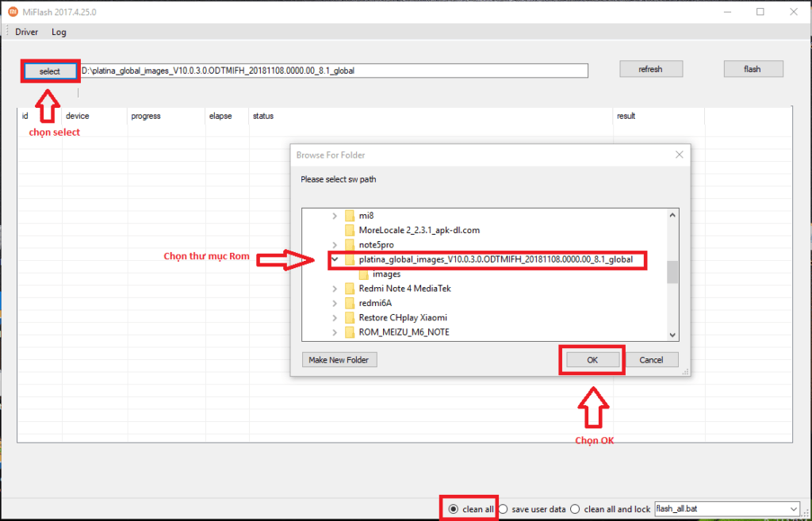Maximize the MiFlash window

click(x=760, y=11)
